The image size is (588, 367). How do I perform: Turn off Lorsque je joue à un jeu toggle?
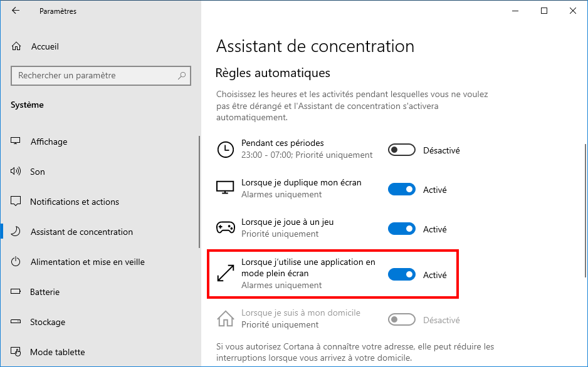click(402, 229)
